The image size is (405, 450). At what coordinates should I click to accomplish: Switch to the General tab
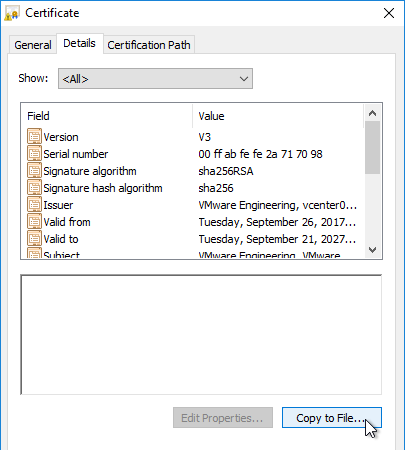click(x=33, y=45)
